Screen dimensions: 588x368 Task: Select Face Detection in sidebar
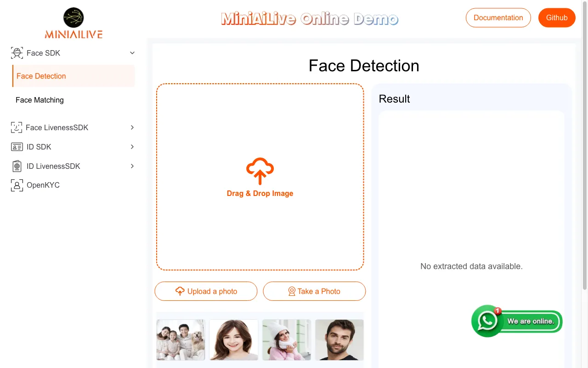pos(73,76)
